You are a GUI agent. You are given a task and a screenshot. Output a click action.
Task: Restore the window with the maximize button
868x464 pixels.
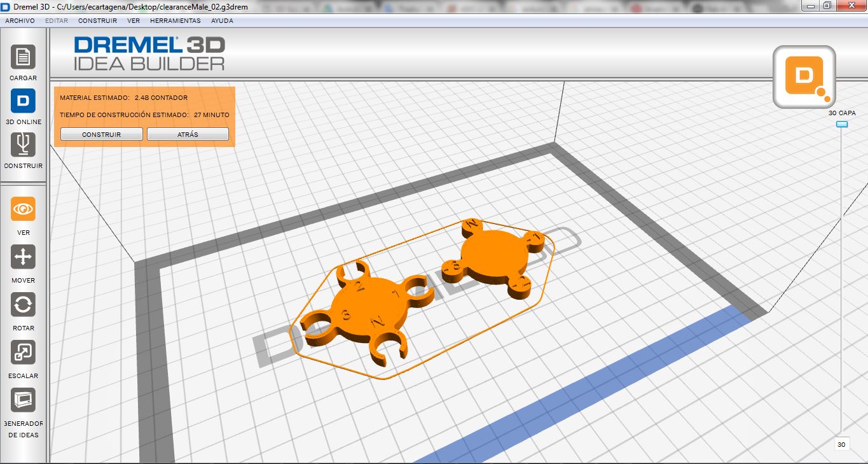pos(827,6)
